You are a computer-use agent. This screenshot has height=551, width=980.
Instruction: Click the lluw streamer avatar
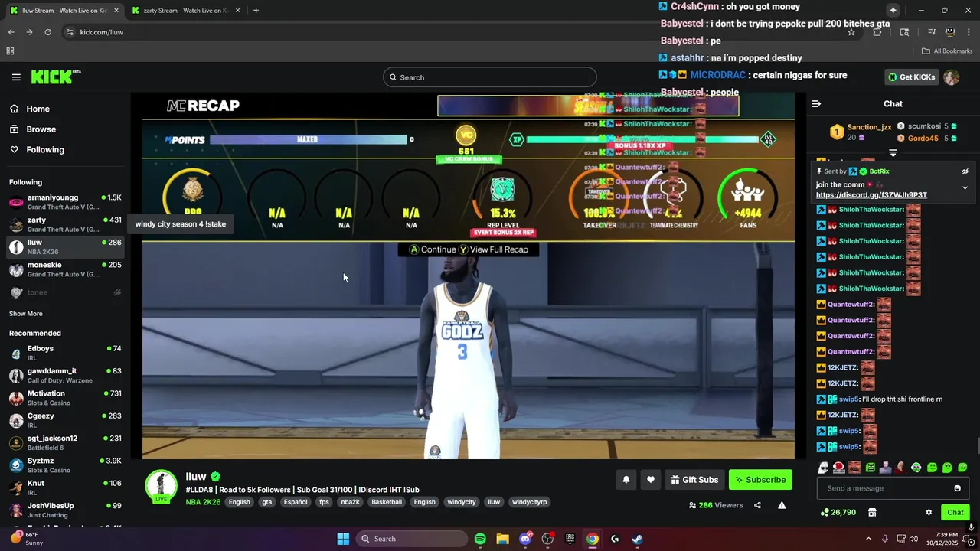(x=162, y=487)
